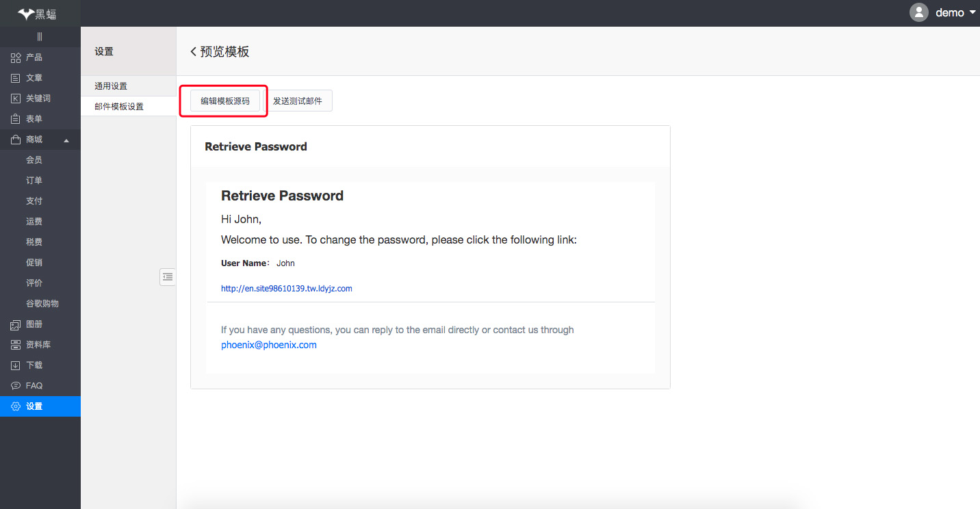Open the 订单 submenu item
The height and width of the screenshot is (509, 980).
pyautogui.click(x=34, y=181)
